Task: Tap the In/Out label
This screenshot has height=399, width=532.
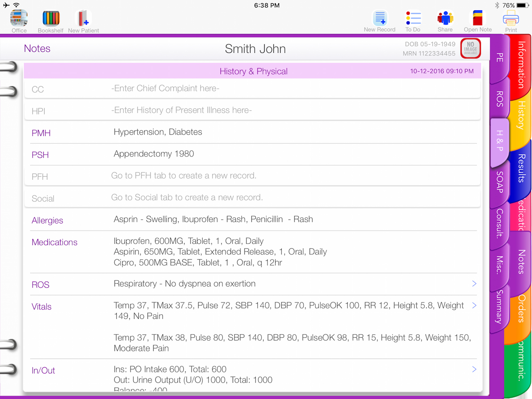Action: pos(43,371)
